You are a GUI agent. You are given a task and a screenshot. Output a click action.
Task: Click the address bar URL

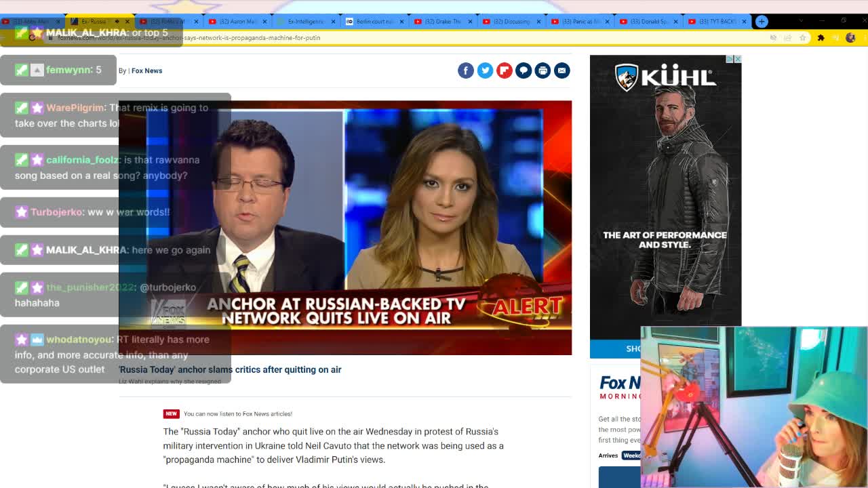click(x=190, y=38)
